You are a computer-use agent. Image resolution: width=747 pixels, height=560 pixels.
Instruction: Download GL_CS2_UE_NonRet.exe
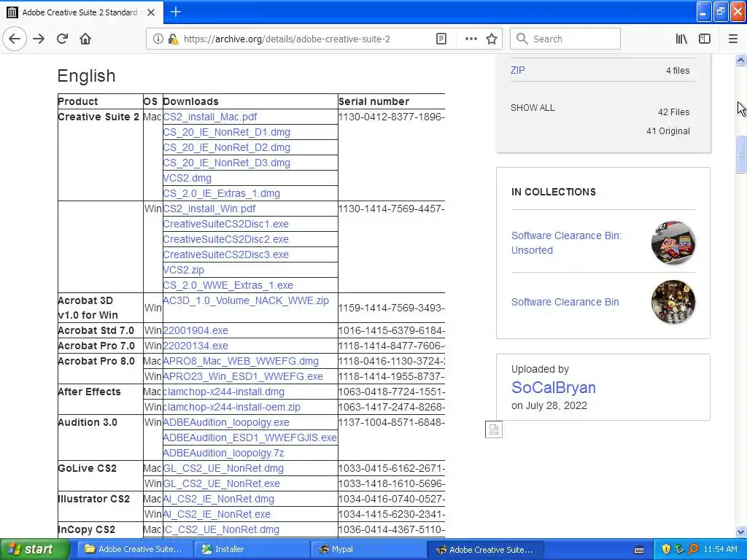221,484
